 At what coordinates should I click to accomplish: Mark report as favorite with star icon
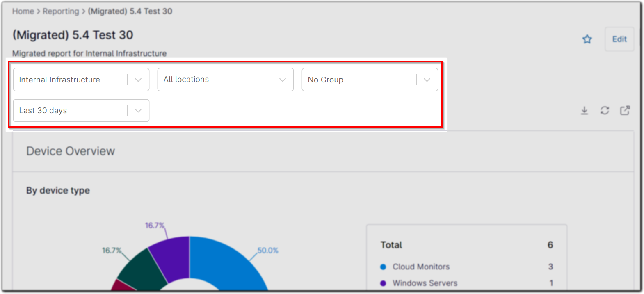pos(587,39)
